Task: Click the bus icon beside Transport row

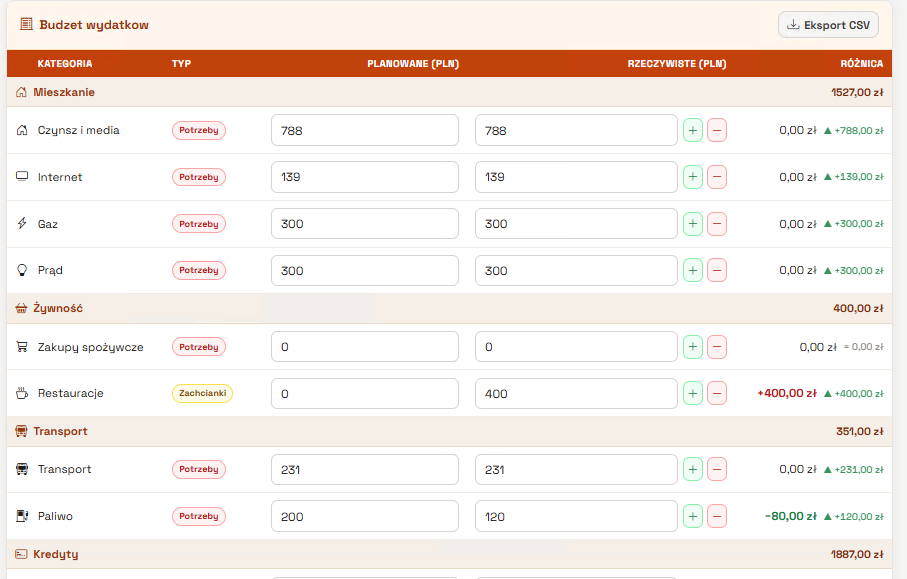Action: [22, 469]
